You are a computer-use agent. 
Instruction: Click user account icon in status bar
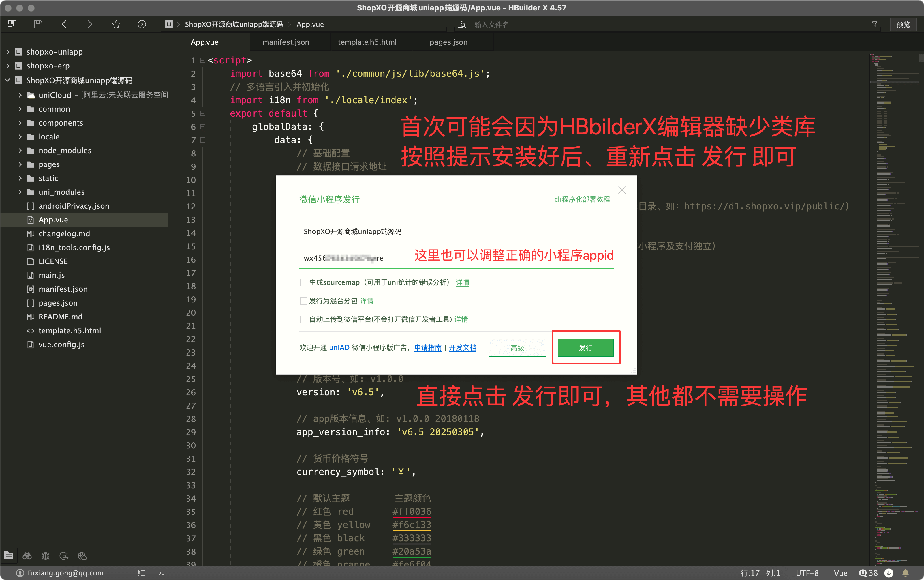tap(20, 573)
